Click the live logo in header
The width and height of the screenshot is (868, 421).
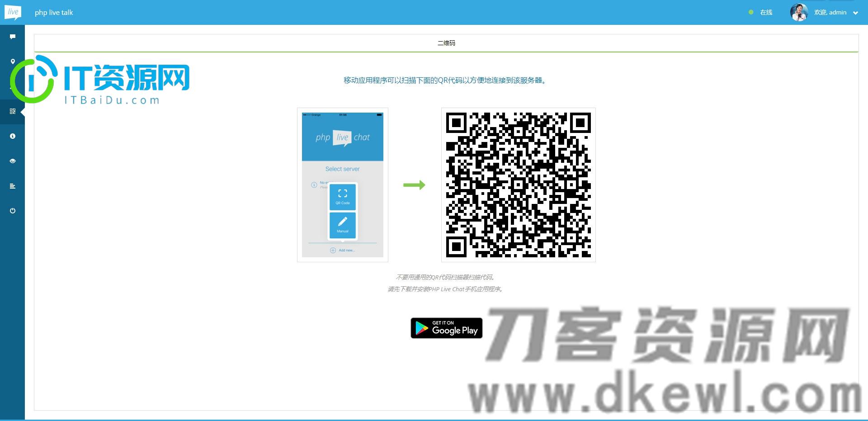(13, 12)
